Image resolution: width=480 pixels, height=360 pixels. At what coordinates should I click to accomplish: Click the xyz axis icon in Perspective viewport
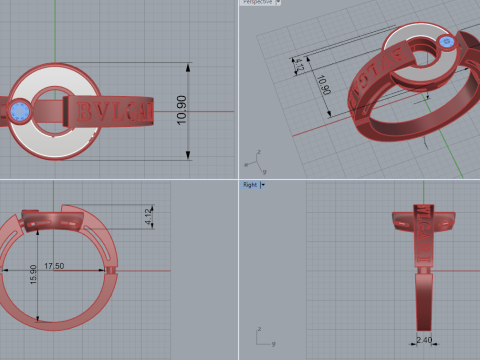[256, 162]
